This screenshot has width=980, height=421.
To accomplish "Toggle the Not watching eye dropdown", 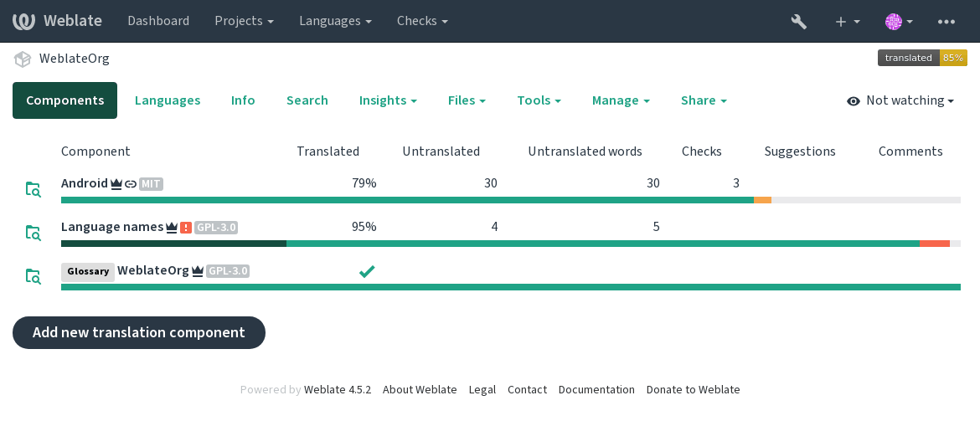I will pos(900,100).
